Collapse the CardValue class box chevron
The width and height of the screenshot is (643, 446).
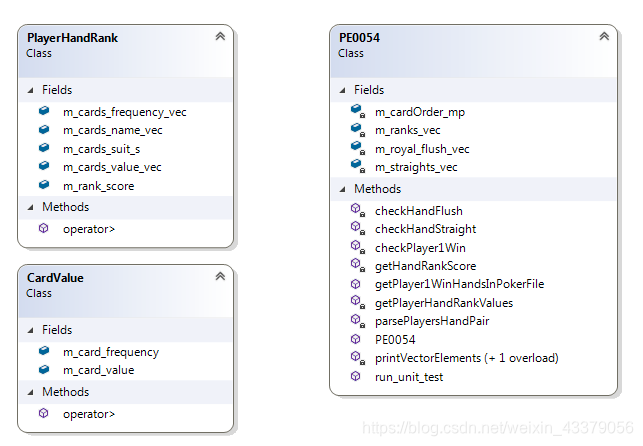point(220,276)
